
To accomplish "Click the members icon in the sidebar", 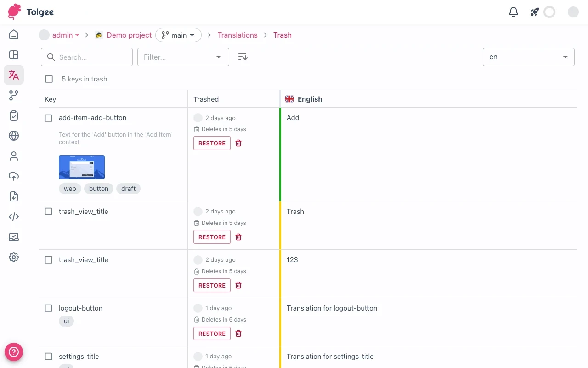I will click(14, 156).
